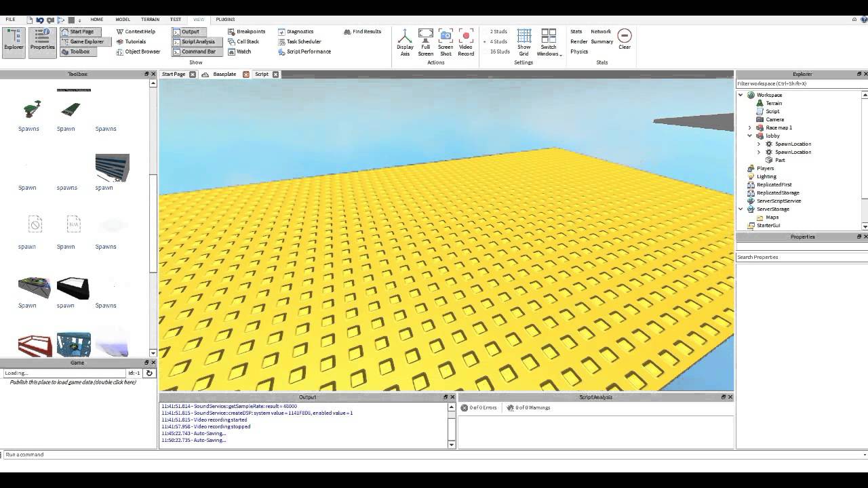Click the new file icon

(29, 20)
